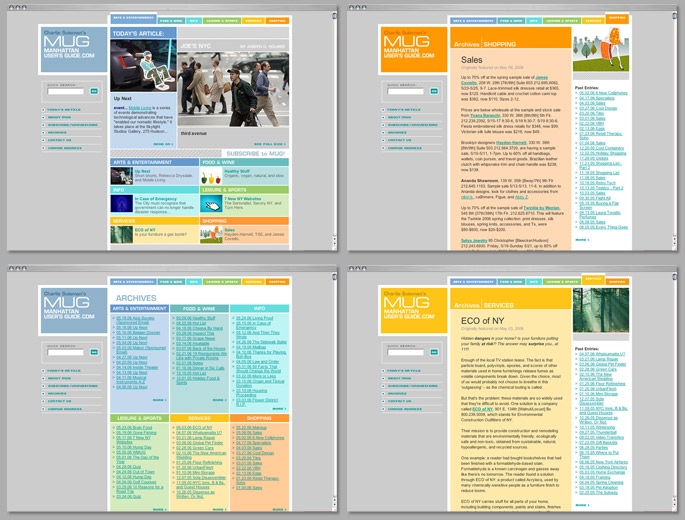The width and height of the screenshot is (685, 520).
Task: Click the Today's Article car illustration
Action: coord(142,67)
